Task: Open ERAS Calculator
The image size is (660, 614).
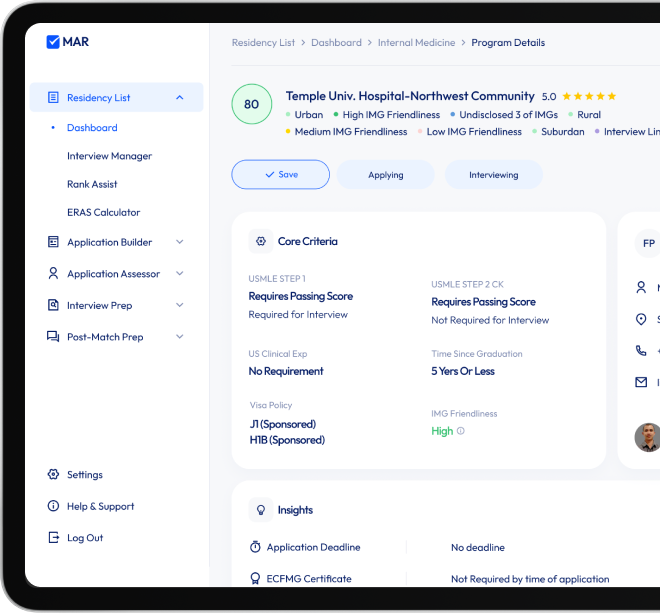Action: (104, 213)
